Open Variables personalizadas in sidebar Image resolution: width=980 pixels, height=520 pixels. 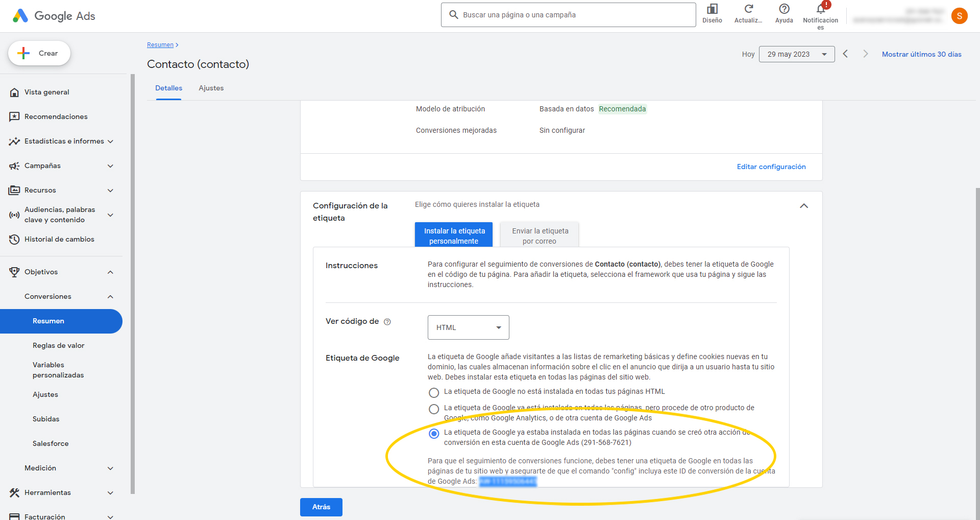pyautogui.click(x=58, y=370)
